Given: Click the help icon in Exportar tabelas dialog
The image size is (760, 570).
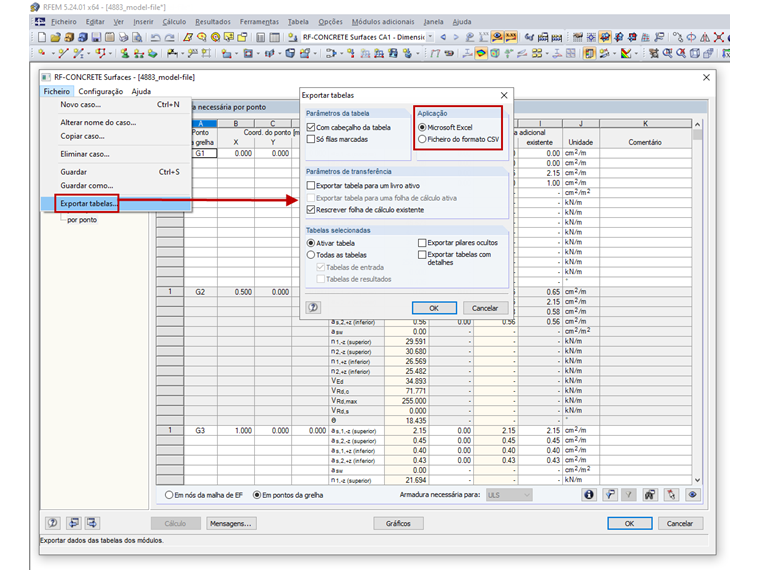Looking at the screenshot, I should 313,307.
